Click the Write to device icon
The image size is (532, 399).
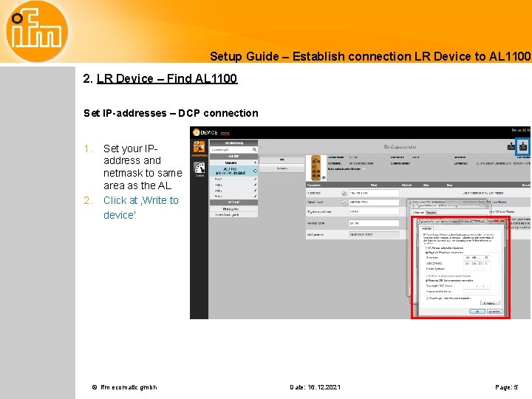(x=522, y=146)
